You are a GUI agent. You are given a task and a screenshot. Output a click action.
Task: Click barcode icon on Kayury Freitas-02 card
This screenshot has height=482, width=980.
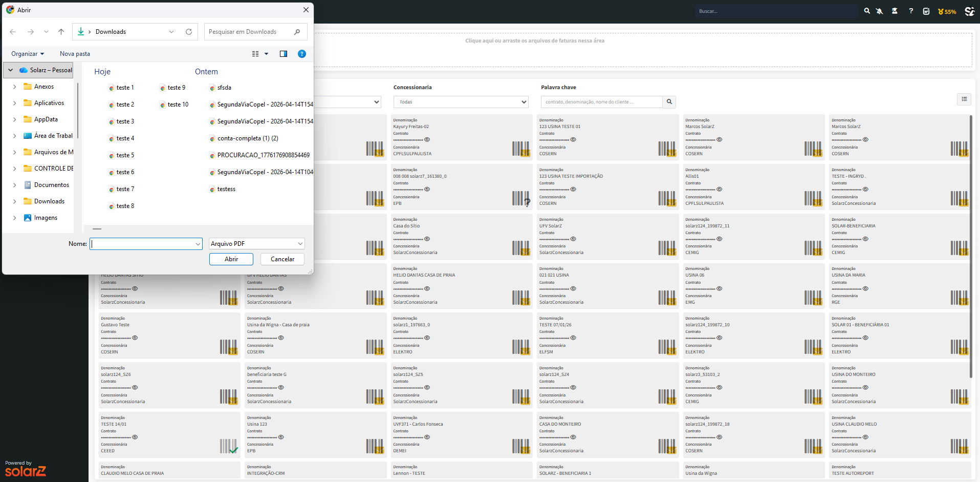pos(521,149)
